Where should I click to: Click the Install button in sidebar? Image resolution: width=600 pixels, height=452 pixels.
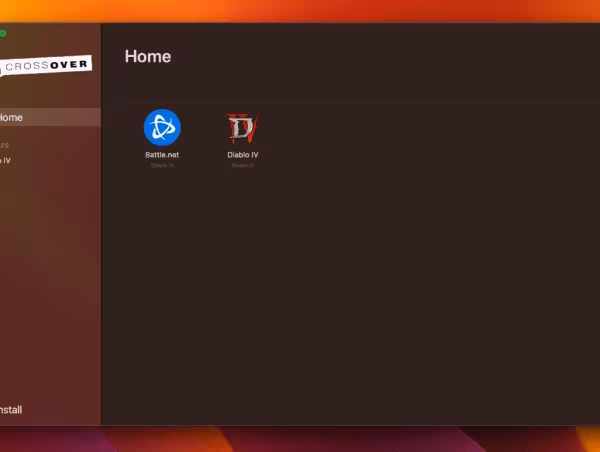[x=11, y=410]
